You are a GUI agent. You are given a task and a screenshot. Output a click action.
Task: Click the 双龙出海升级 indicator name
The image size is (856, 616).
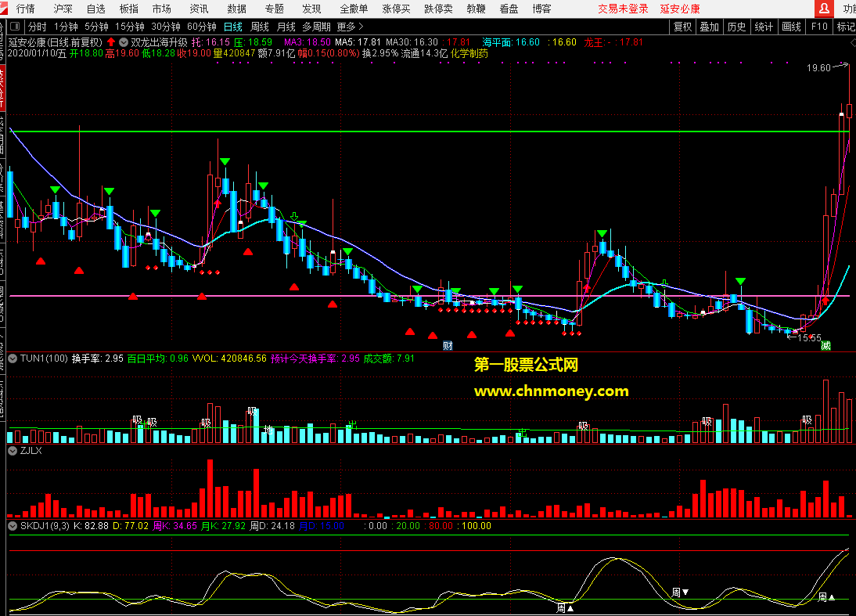(x=159, y=42)
